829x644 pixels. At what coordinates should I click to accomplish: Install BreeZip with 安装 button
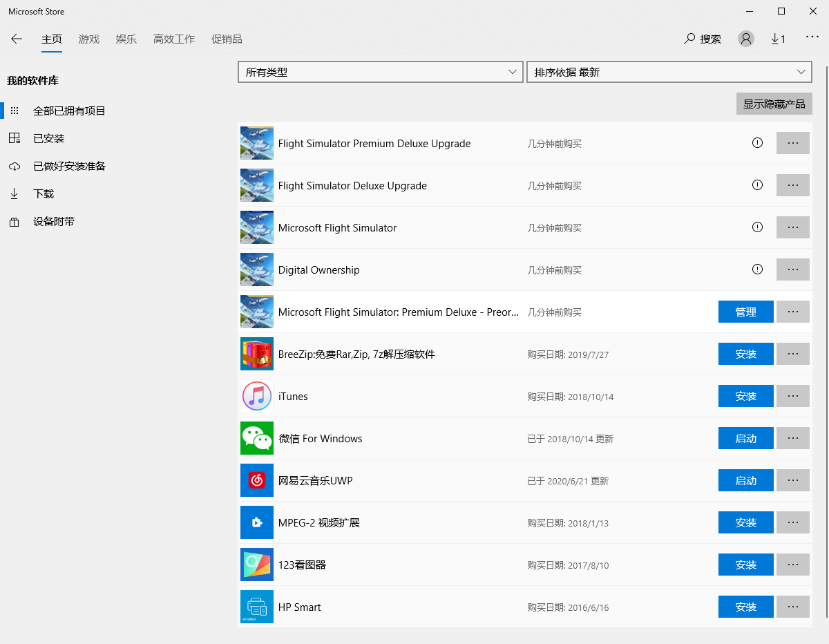[x=746, y=354]
